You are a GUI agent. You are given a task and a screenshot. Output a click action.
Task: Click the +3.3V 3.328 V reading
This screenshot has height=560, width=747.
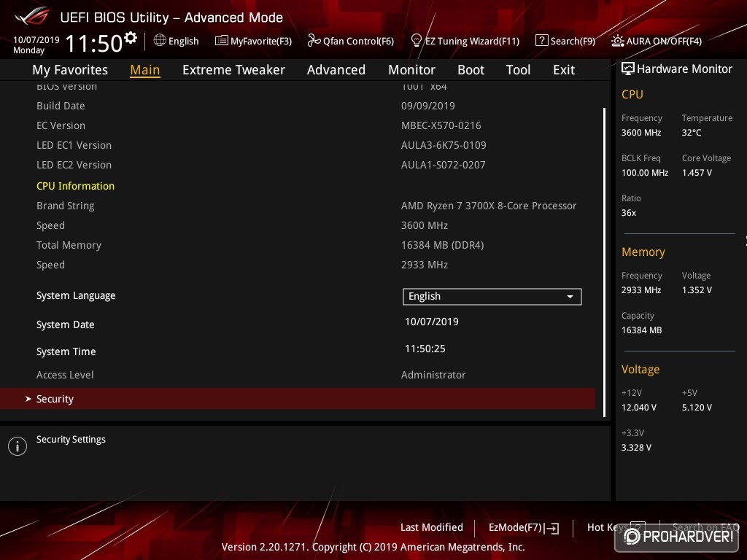(x=636, y=448)
